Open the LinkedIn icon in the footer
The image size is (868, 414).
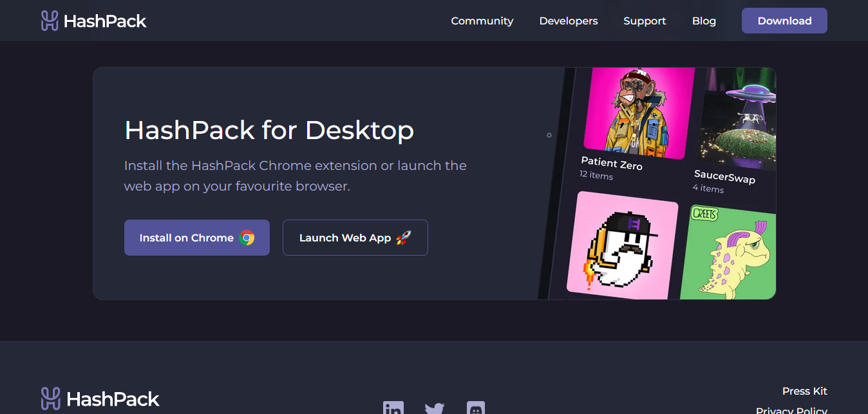(x=393, y=408)
